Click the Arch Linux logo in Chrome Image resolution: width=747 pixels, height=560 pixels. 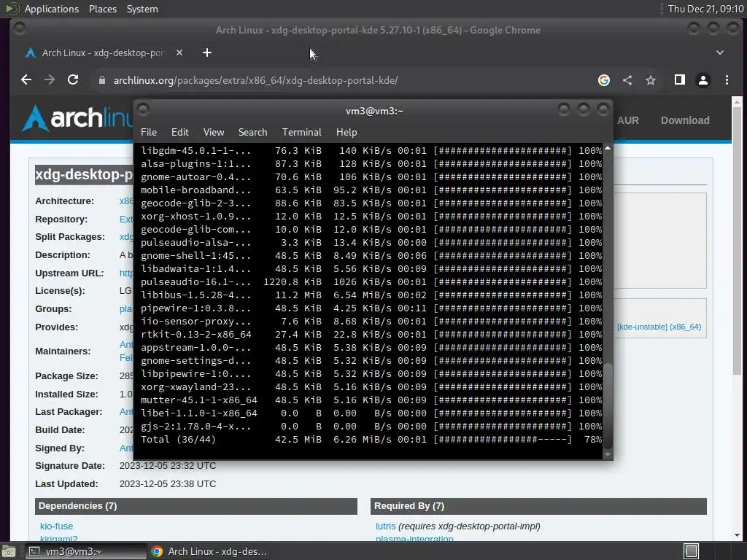tap(76, 117)
